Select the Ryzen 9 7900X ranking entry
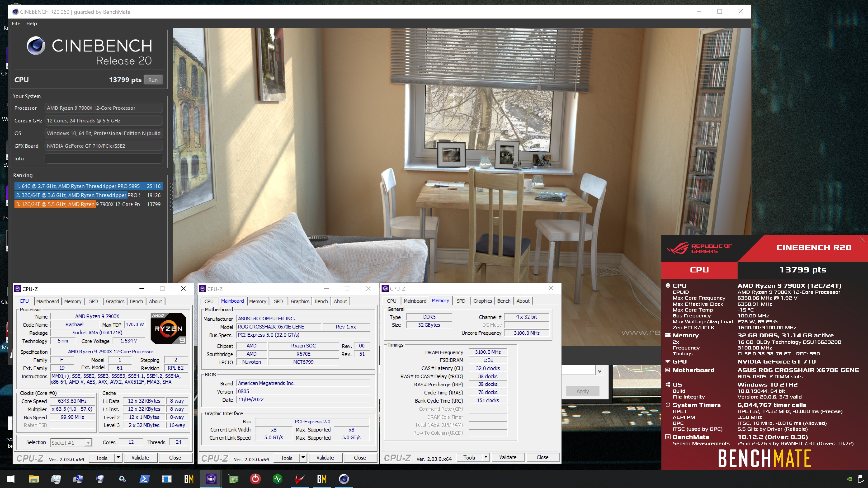This screenshot has width=868, height=488. tap(88, 204)
